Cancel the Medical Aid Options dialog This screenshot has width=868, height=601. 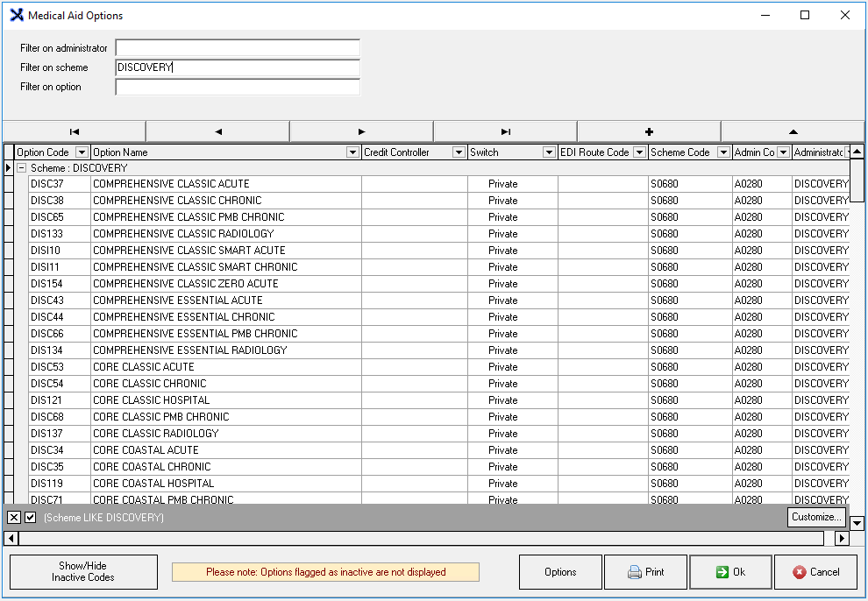tap(816, 572)
